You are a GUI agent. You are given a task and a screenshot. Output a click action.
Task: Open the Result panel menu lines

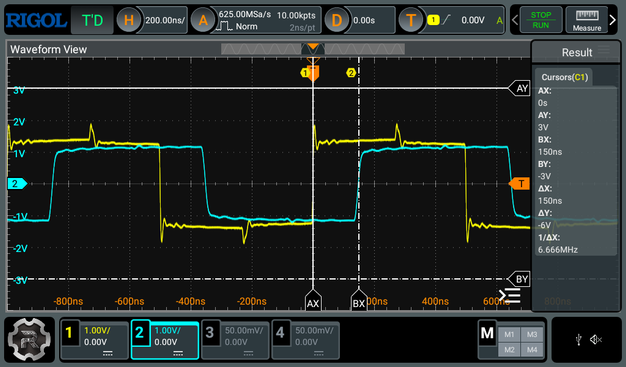pyautogui.click(x=603, y=50)
